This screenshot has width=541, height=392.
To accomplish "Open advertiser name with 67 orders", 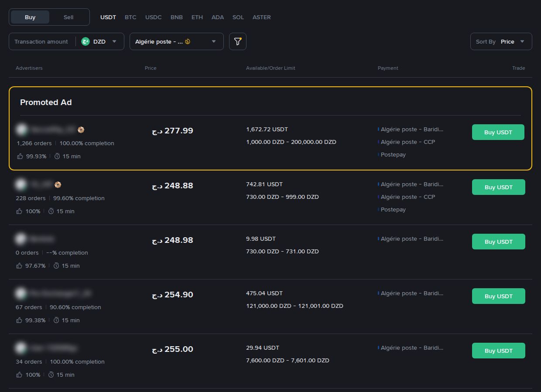I will click(x=60, y=293).
